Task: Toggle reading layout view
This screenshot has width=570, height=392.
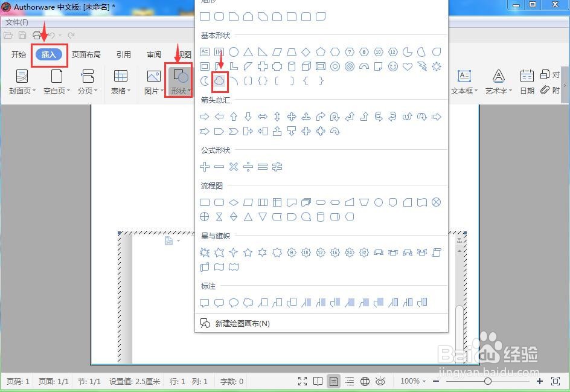Action: (x=318, y=381)
